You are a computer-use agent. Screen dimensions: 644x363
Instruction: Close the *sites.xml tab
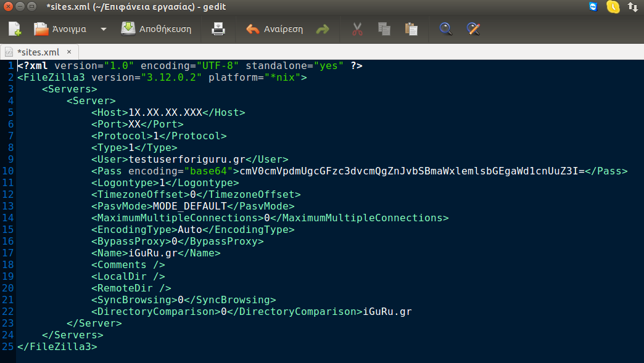[69, 52]
